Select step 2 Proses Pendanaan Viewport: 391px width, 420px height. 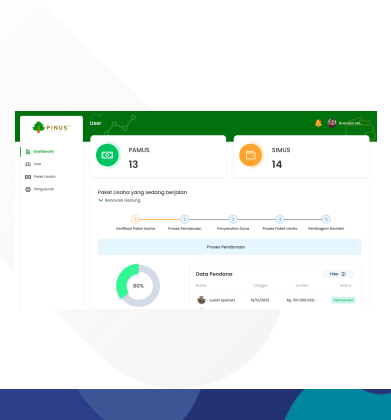pos(184,219)
